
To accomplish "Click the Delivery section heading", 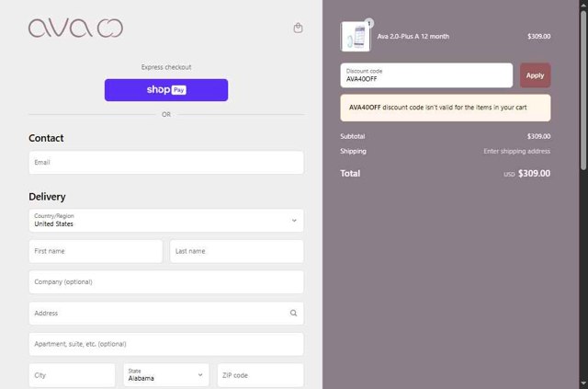I will (x=47, y=197).
